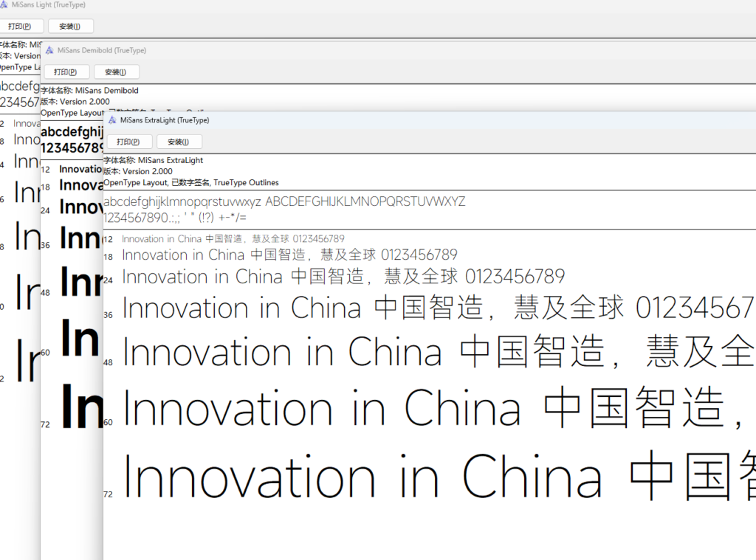Print the MiSans Demibold font with 打印(P)
The height and width of the screenshot is (560, 756).
[x=66, y=72]
